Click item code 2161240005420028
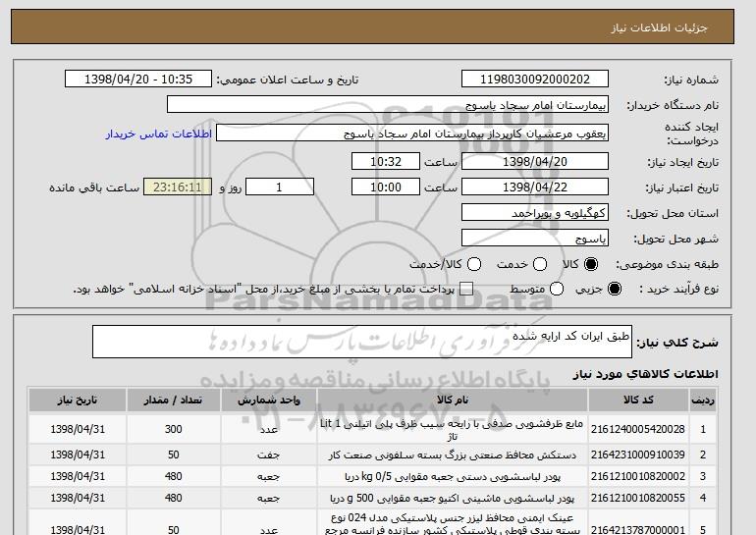Screen dimensions: 756x535 (x=638, y=429)
